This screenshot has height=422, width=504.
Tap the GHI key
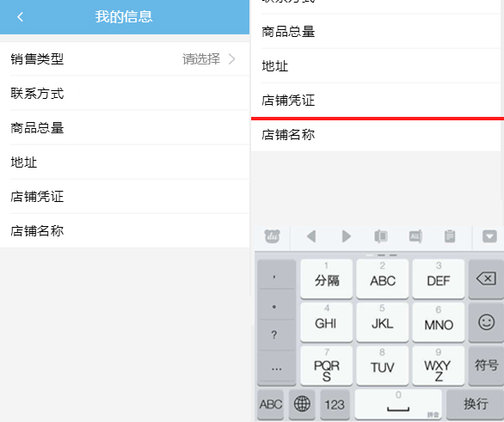point(327,321)
